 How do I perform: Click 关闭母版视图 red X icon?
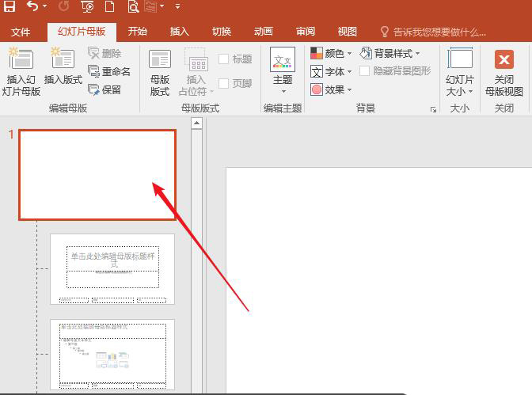point(503,60)
